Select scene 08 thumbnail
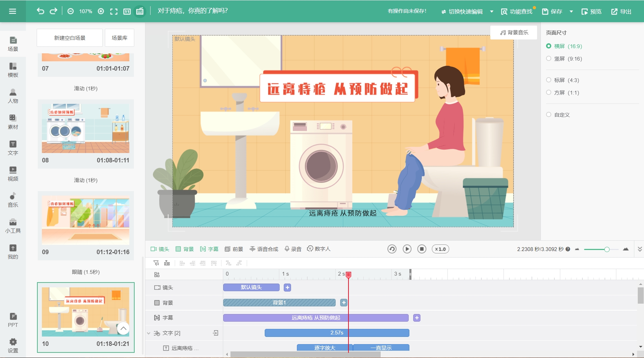The height and width of the screenshot is (358, 644). (x=85, y=128)
